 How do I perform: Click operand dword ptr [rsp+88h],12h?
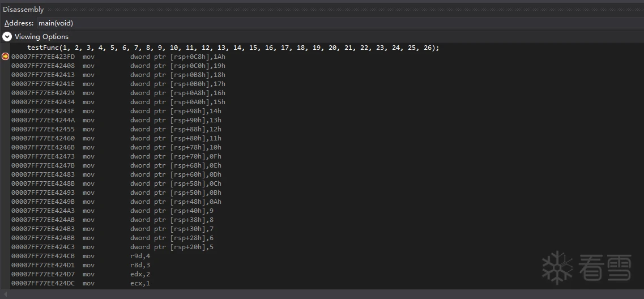coord(176,129)
